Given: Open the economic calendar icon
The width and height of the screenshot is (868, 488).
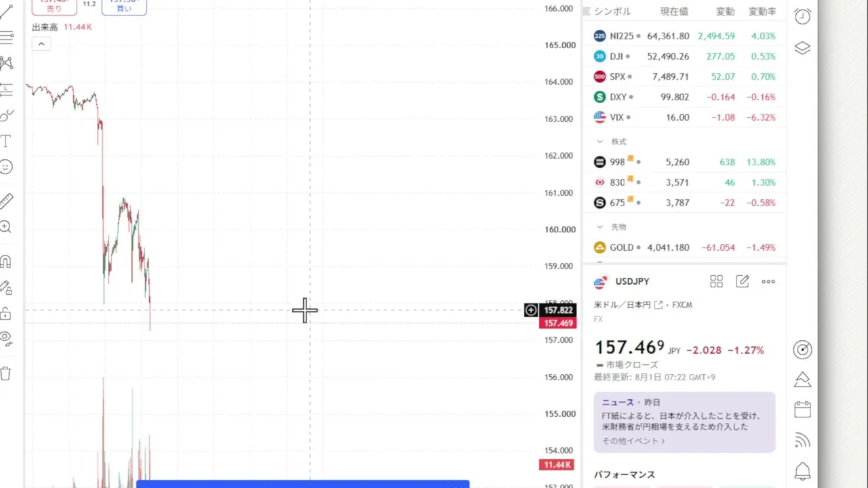Looking at the screenshot, I should 802,409.
